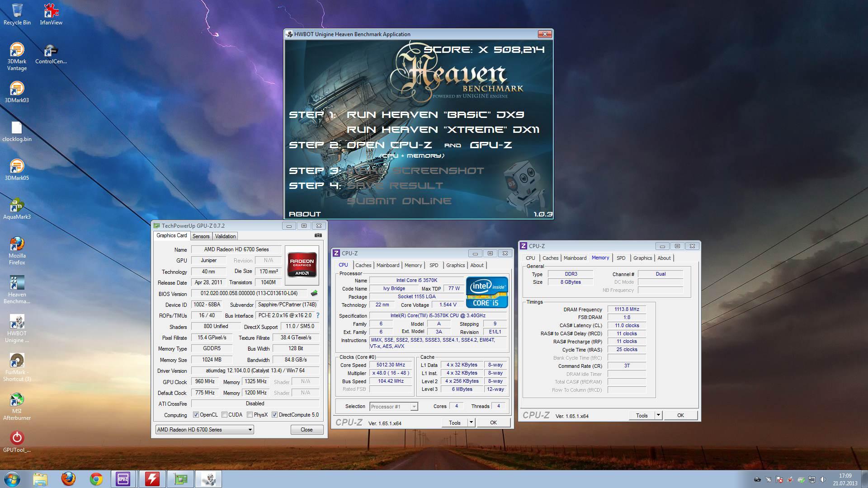Image resolution: width=868 pixels, height=488 pixels.
Task: Click red lightning taskbar application icon
Action: click(152, 479)
